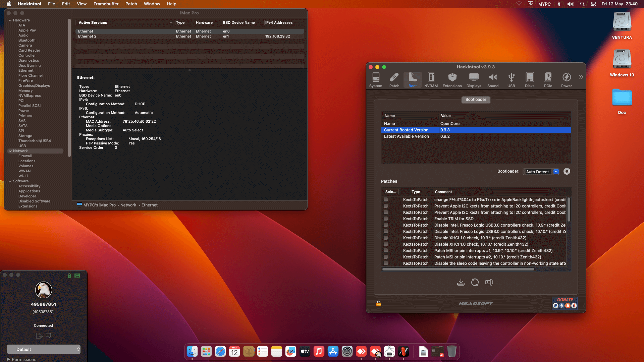Open the Window menu
Image resolution: width=644 pixels, height=362 pixels.
point(152,4)
